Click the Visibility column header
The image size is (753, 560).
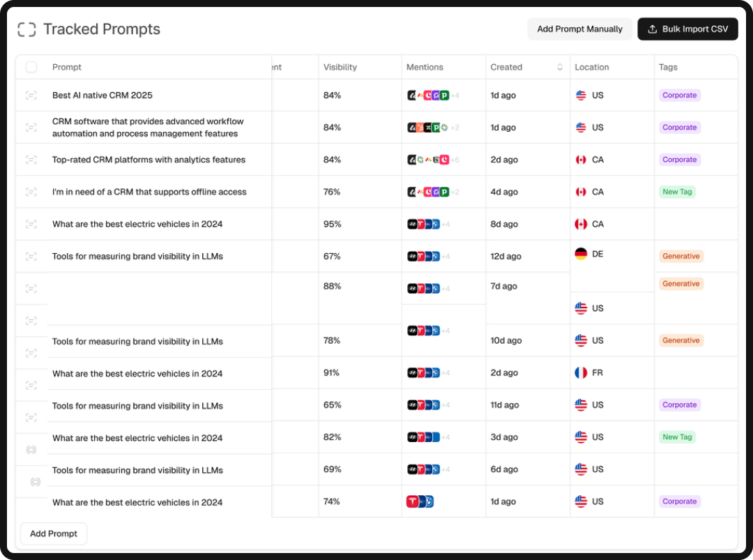[340, 66]
